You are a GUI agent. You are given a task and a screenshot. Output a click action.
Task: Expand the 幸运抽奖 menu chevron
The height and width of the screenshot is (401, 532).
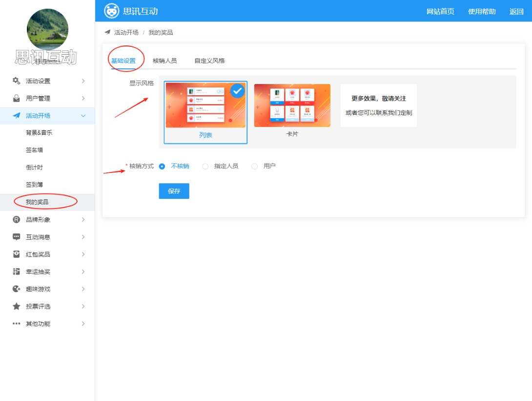83,272
